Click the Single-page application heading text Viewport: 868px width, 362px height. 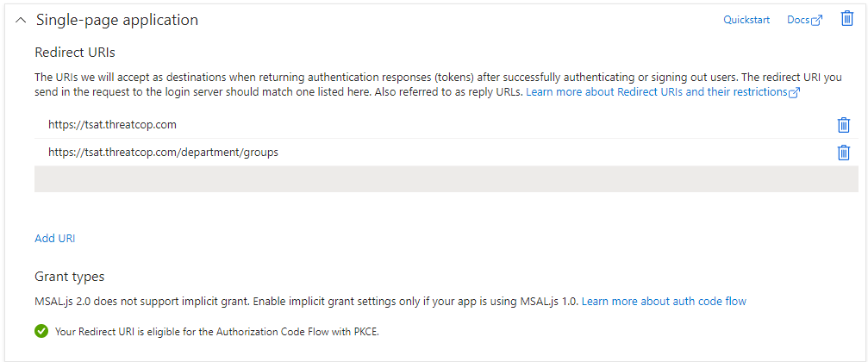tap(116, 20)
